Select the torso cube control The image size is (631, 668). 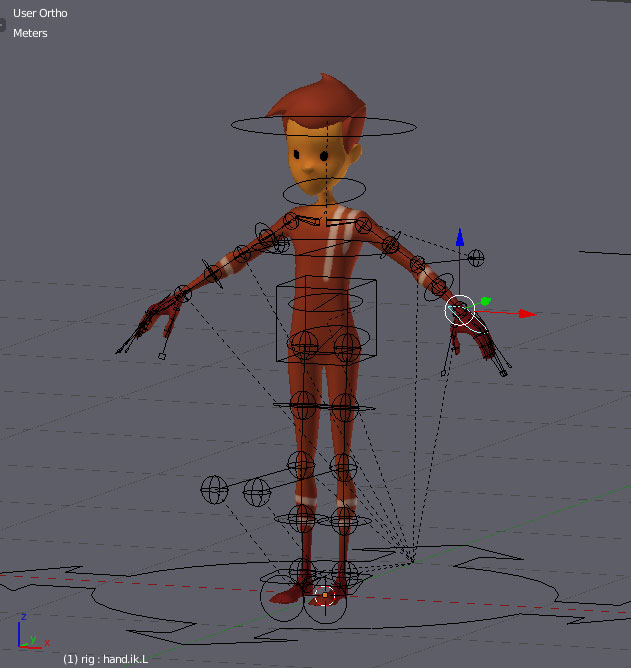(x=326, y=320)
